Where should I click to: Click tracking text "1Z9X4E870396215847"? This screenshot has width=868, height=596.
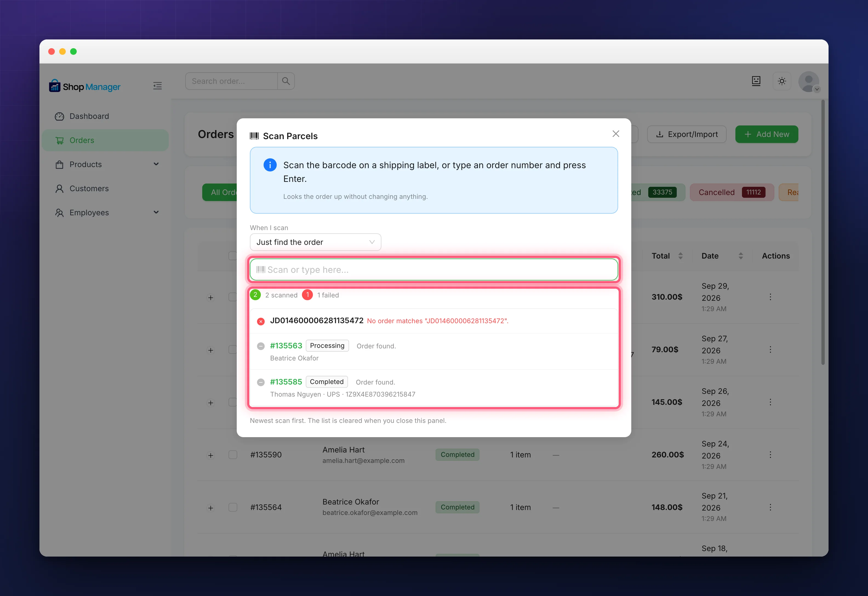[x=380, y=394]
